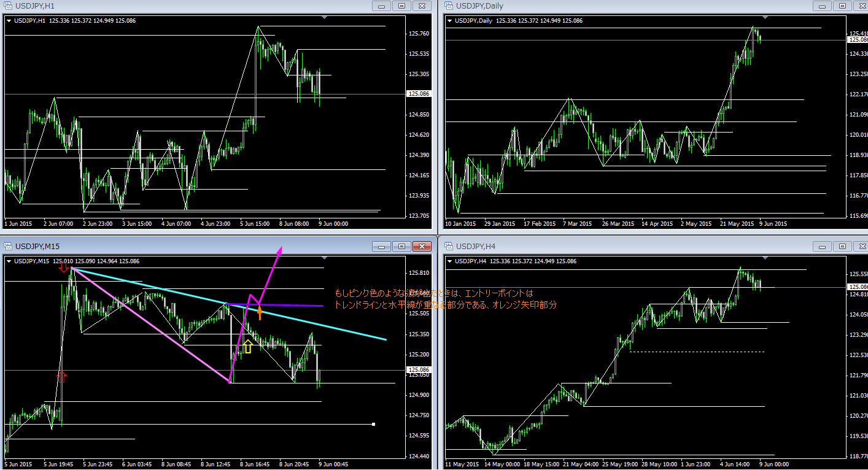Click the USDJPY,H4 window title icon
The height and width of the screenshot is (470, 868).
[x=448, y=247]
